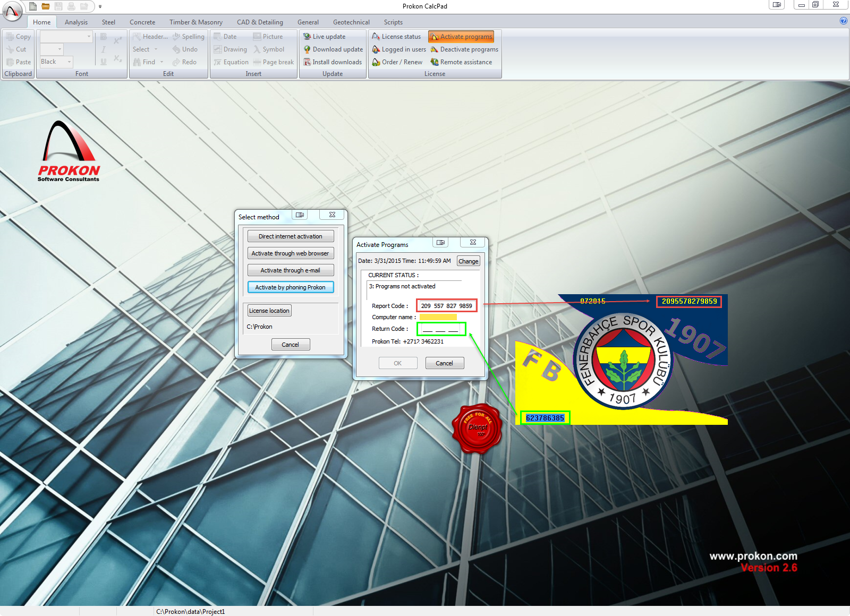
Task: Click Paste in the Clipboard group
Action: tap(19, 62)
